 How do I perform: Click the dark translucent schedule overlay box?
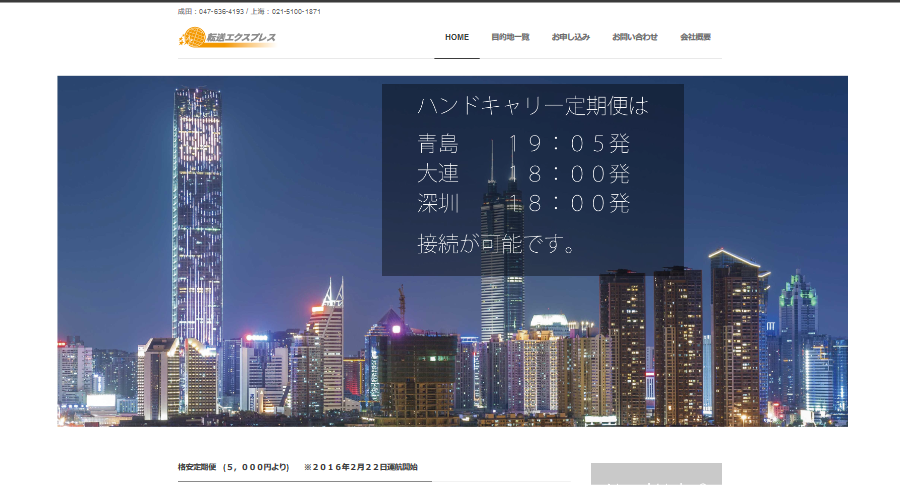660,260
